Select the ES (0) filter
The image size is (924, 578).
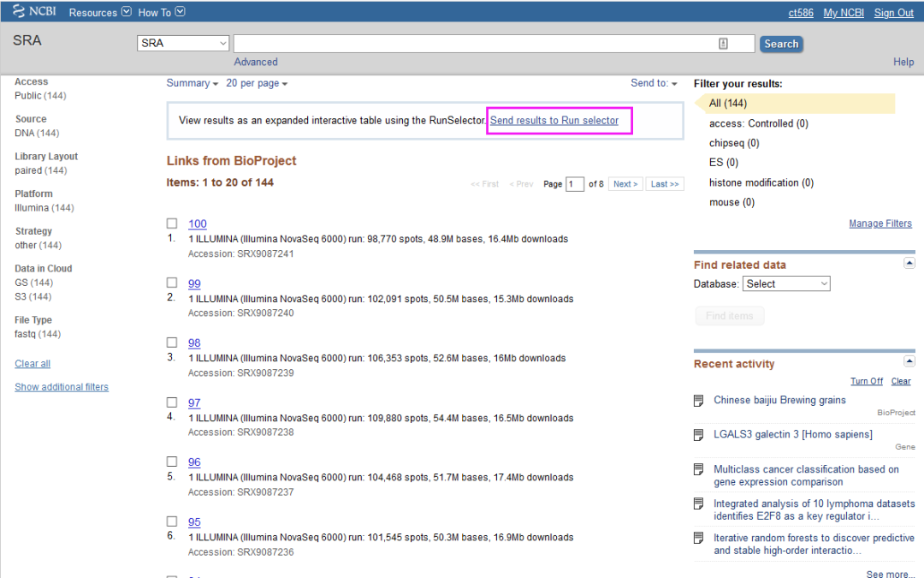tap(724, 162)
